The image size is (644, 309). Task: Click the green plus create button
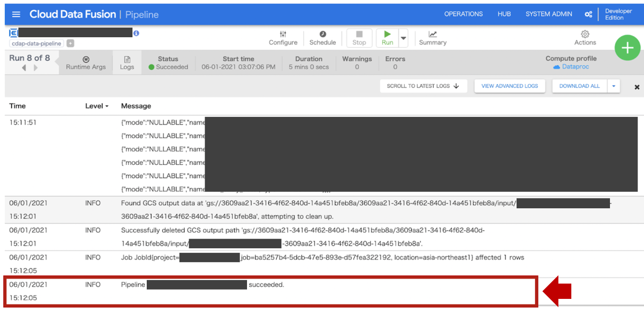[627, 47]
